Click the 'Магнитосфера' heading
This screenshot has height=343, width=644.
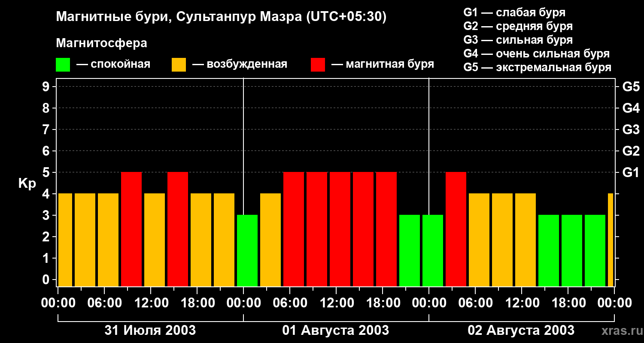coord(101,43)
